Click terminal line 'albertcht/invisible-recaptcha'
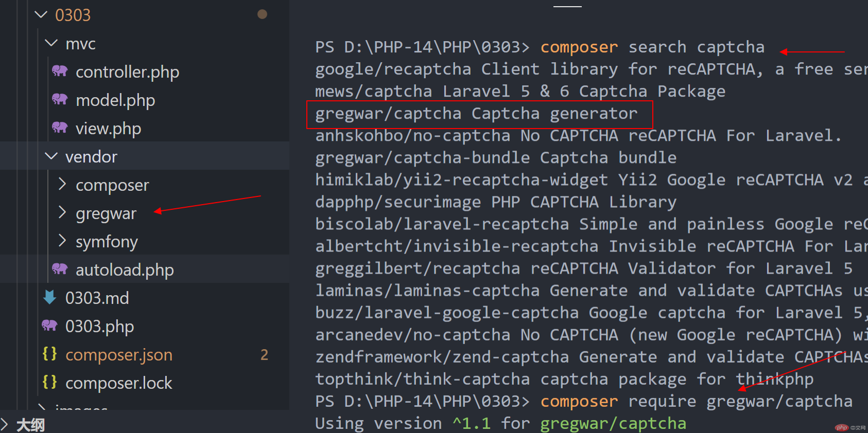Screen dimensions: 868x433 tap(592, 246)
